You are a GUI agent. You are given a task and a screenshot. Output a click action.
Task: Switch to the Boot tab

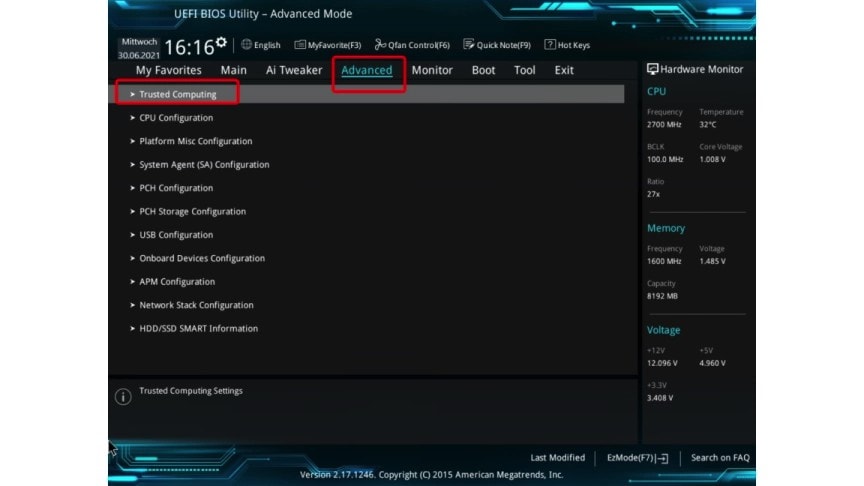click(x=483, y=70)
